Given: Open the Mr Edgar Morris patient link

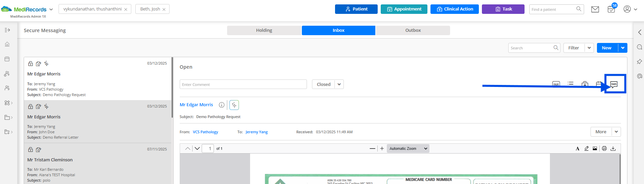Looking at the screenshot, I should point(196,105).
